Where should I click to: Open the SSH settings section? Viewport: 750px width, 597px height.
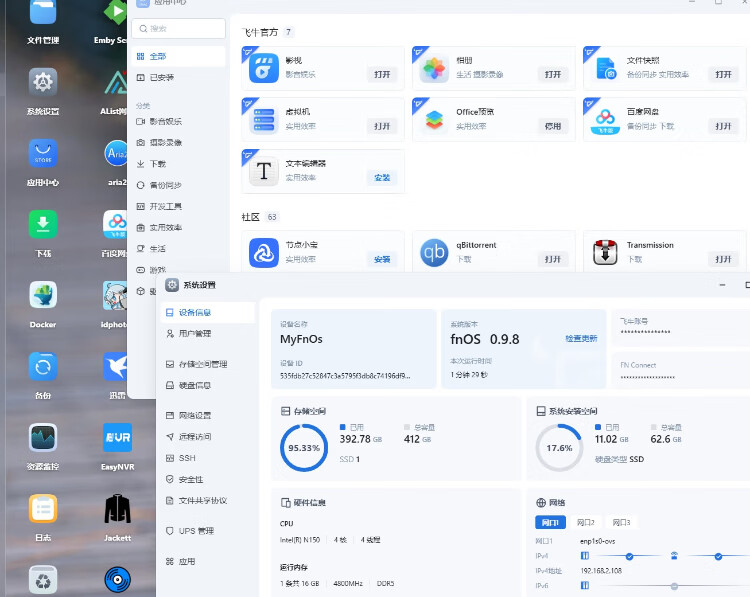coord(187,458)
